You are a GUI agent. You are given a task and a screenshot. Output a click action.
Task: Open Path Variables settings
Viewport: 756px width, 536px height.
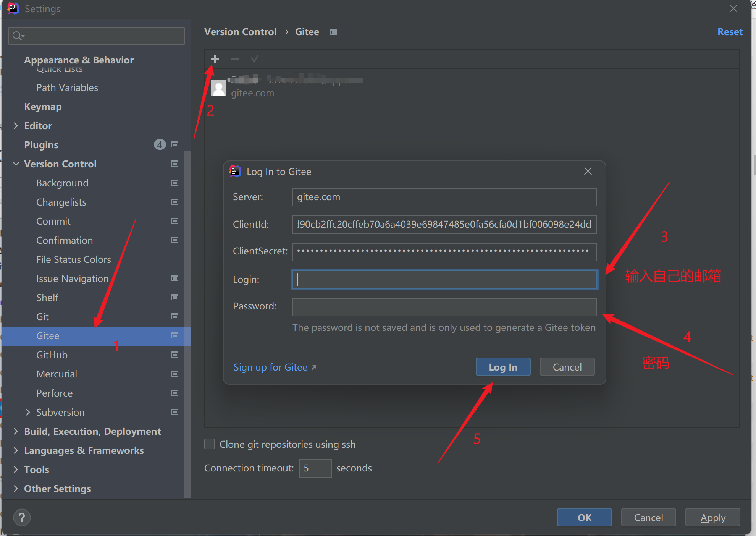(x=67, y=87)
